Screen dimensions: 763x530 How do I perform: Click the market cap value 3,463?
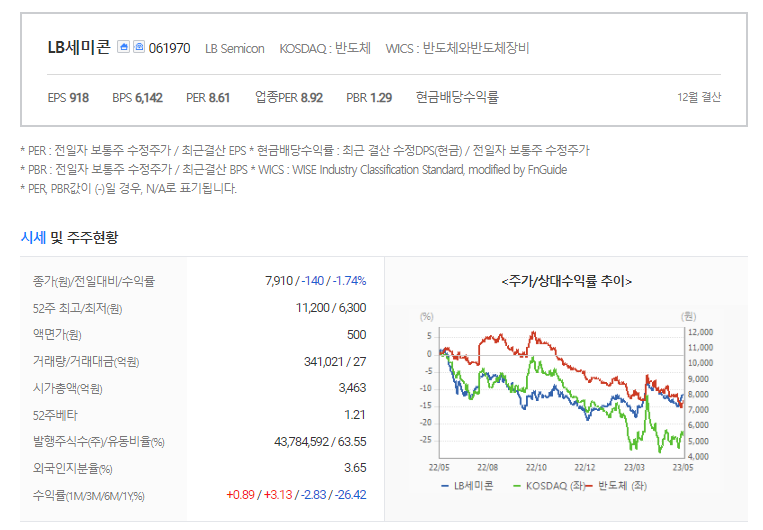tap(352, 388)
